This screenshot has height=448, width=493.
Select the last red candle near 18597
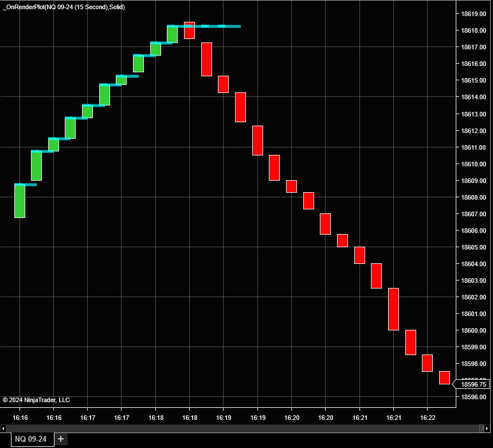(x=445, y=378)
